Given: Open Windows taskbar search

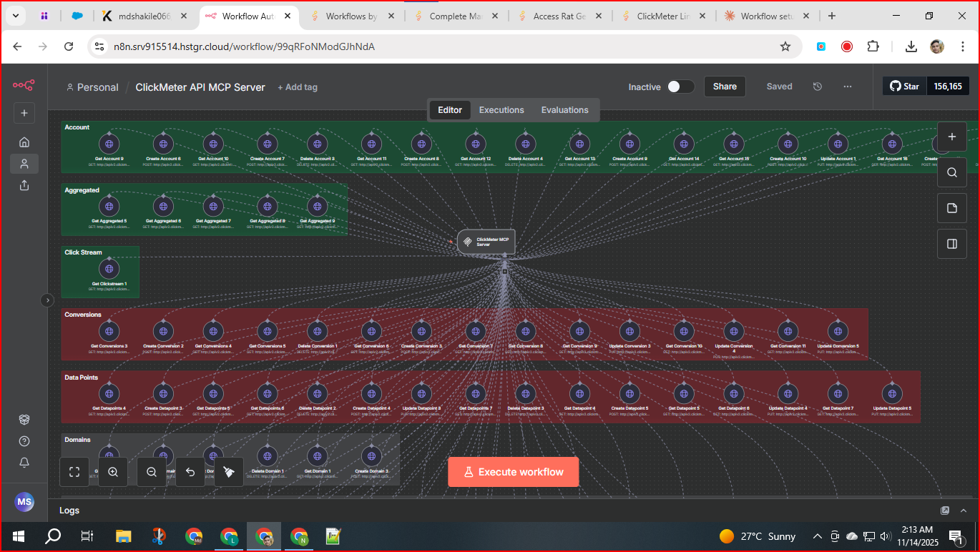Looking at the screenshot, I should pyautogui.click(x=53, y=536).
